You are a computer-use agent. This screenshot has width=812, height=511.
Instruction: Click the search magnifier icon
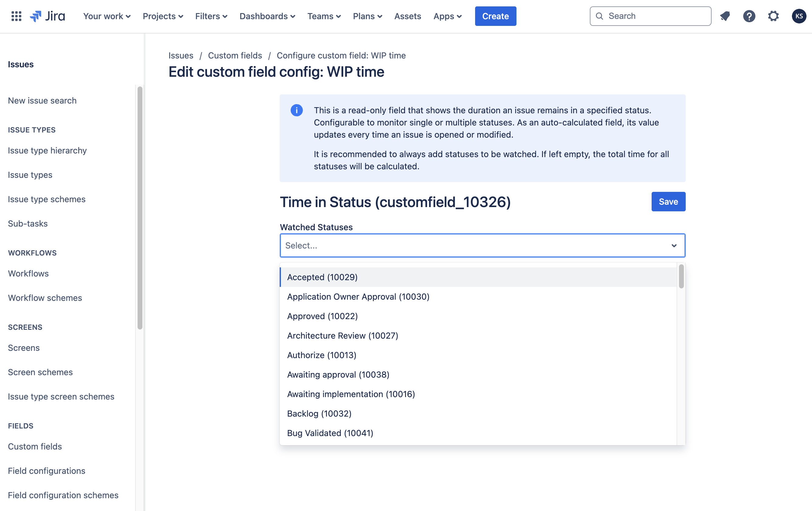pyautogui.click(x=599, y=16)
